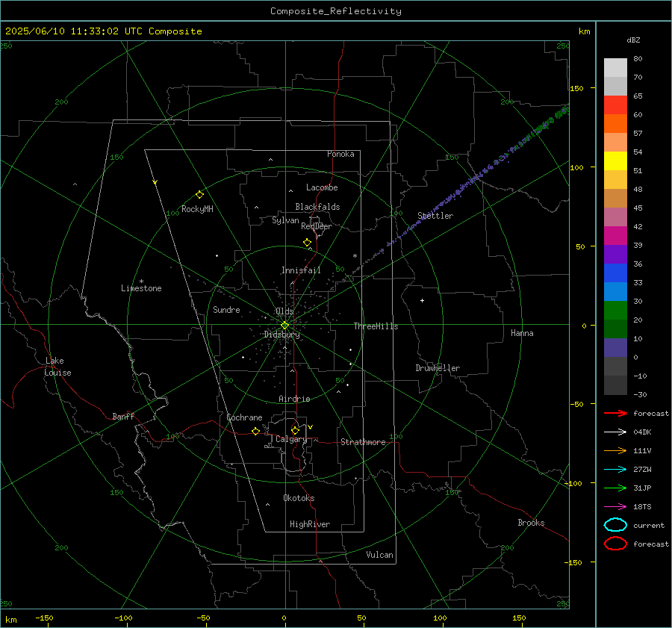The image size is (672, 628).
Task: Click the magenta 18TS arrow in legend
Action: point(615,507)
